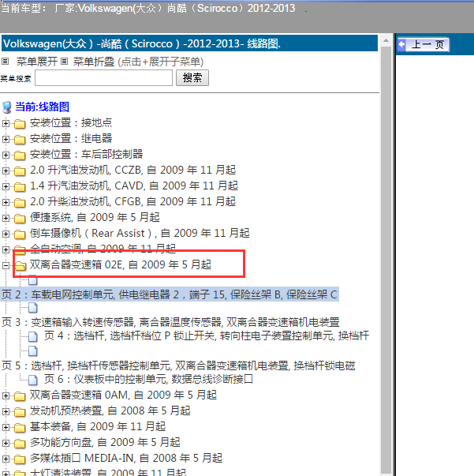Expand the 便捷系统 node
This screenshot has height=476, width=474.
[x=6, y=219]
